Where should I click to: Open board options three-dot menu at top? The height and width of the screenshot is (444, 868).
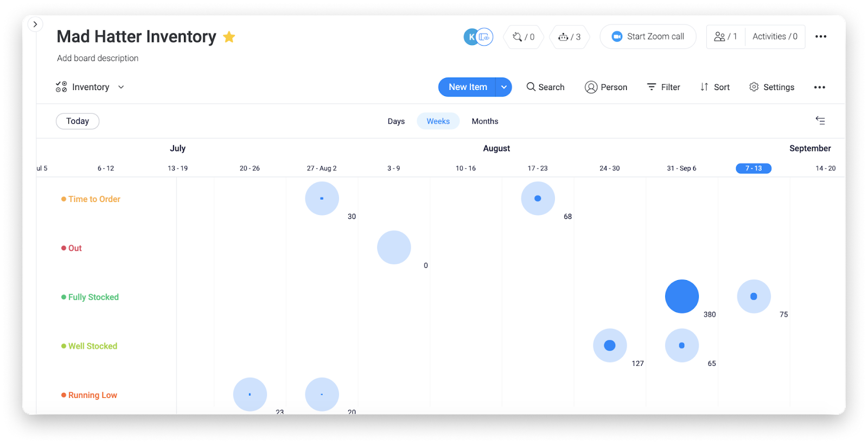click(x=821, y=36)
